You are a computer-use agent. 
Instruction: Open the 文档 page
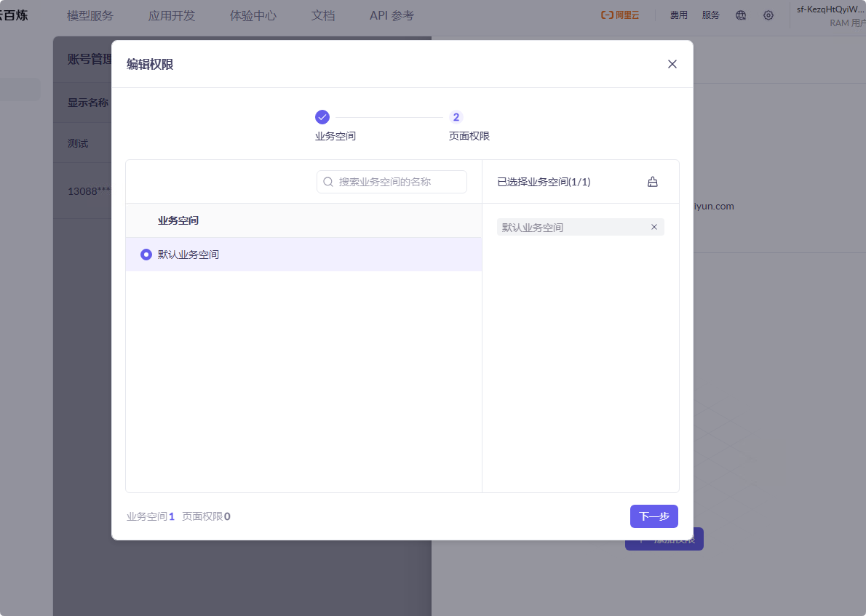[323, 15]
